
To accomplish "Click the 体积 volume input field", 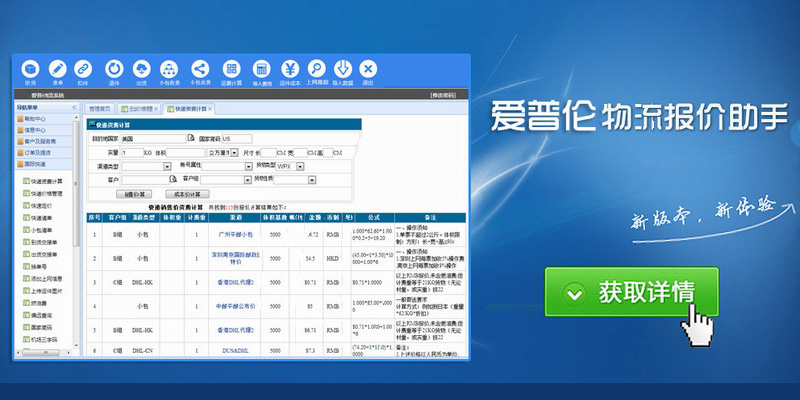I will point(186,153).
